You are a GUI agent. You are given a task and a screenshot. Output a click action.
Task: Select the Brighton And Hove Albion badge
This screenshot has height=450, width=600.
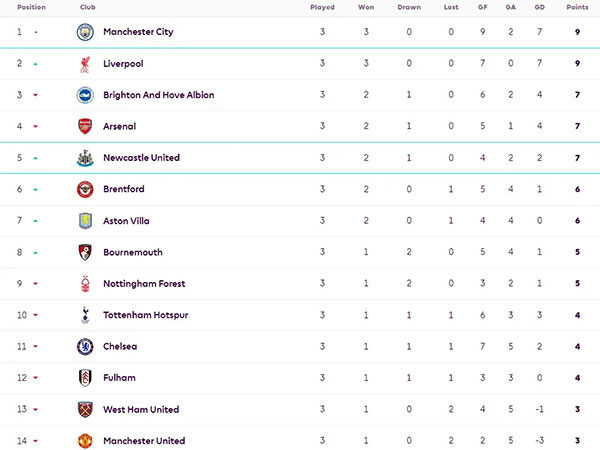point(85,95)
